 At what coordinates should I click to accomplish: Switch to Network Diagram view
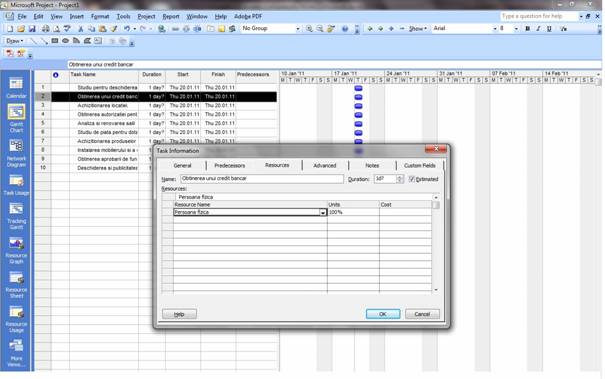(16, 152)
